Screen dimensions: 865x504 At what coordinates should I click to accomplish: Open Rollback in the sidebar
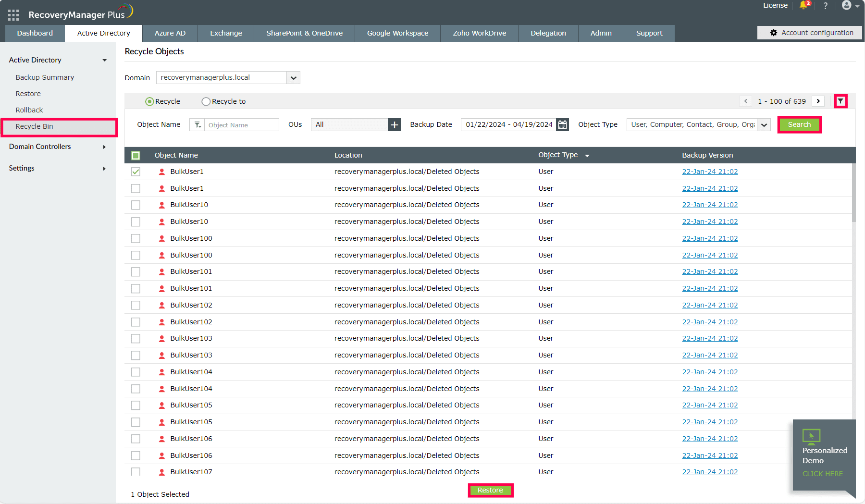coord(29,110)
